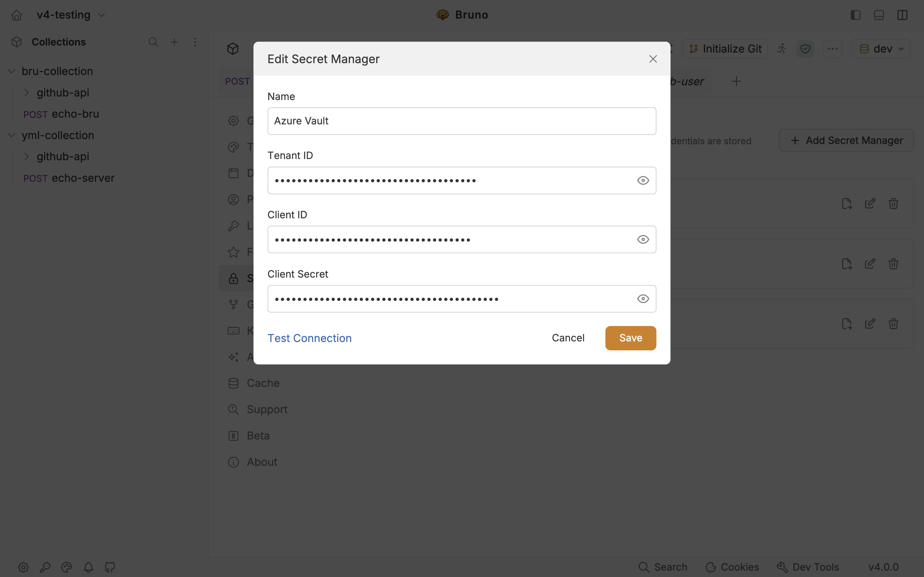Reveal the Client ID field contents

(x=643, y=240)
